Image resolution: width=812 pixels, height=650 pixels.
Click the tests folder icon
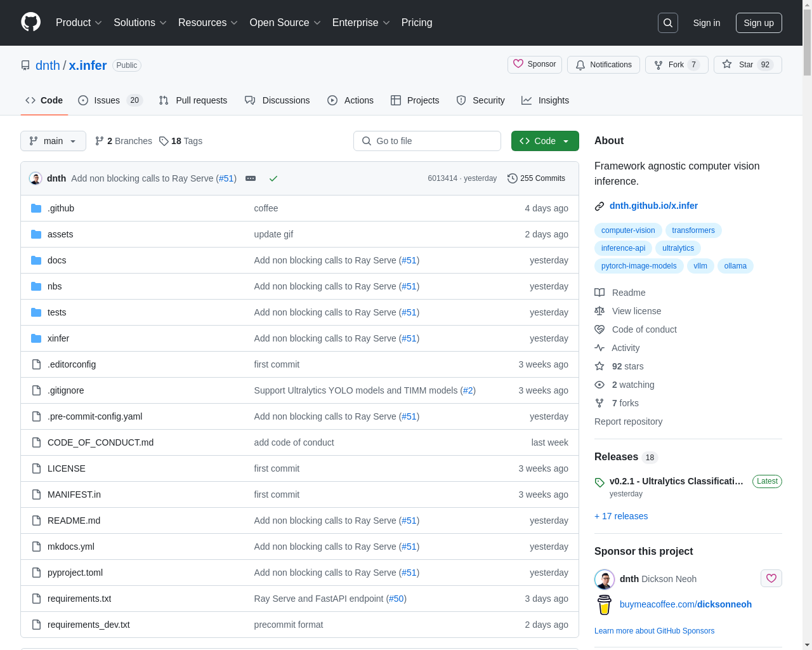(x=36, y=312)
